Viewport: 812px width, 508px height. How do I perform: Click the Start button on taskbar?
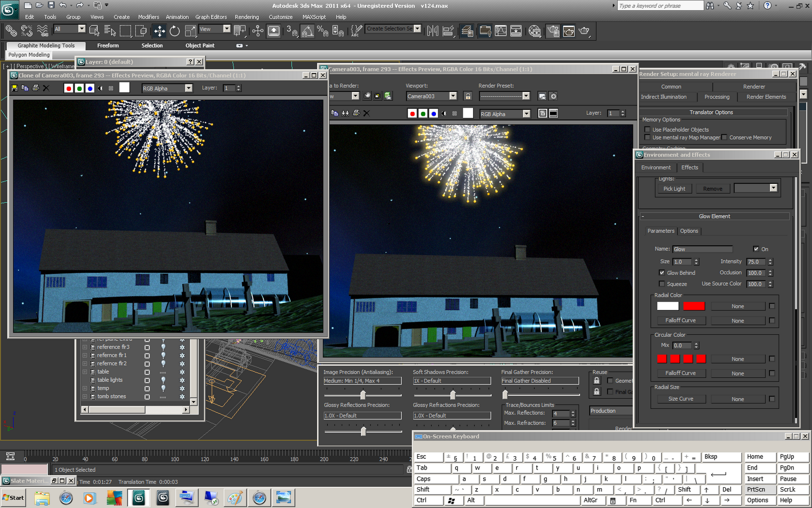pos(13,498)
